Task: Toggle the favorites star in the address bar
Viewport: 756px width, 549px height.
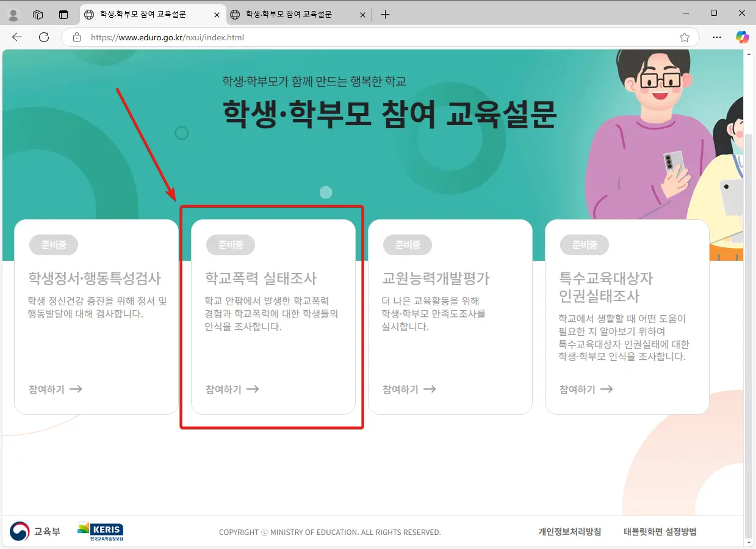Action: pos(685,37)
